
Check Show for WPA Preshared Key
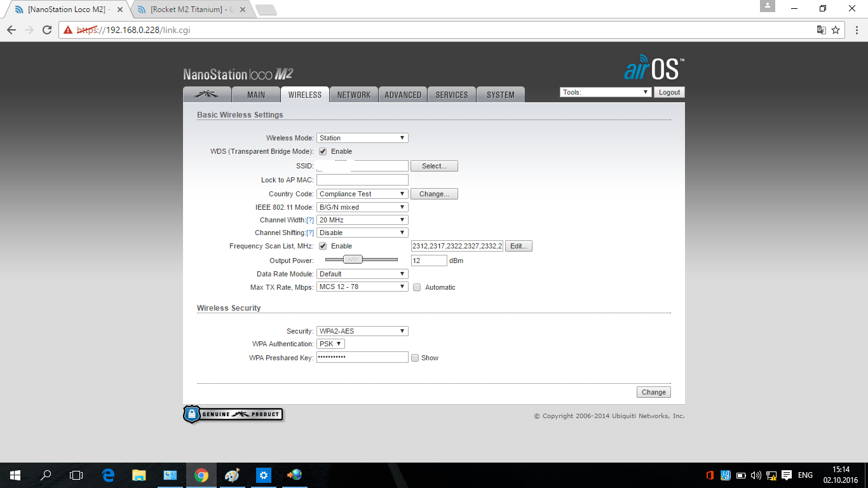[x=415, y=358]
